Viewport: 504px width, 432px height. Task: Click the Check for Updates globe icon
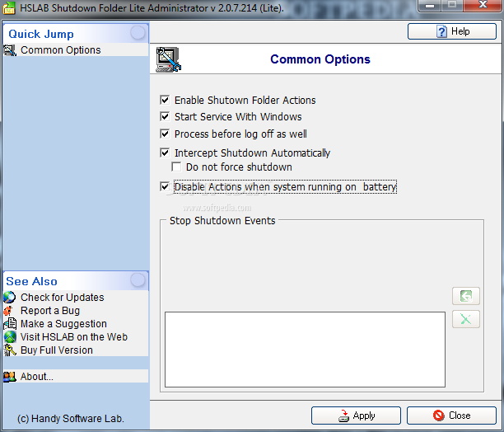pyautogui.click(x=10, y=298)
